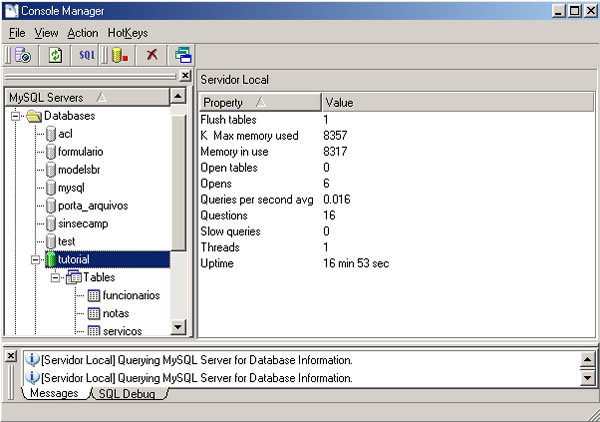Screen dimensions: 600x422
Task: Click the acl database cylinder icon
Action: click(x=51, y=134)
